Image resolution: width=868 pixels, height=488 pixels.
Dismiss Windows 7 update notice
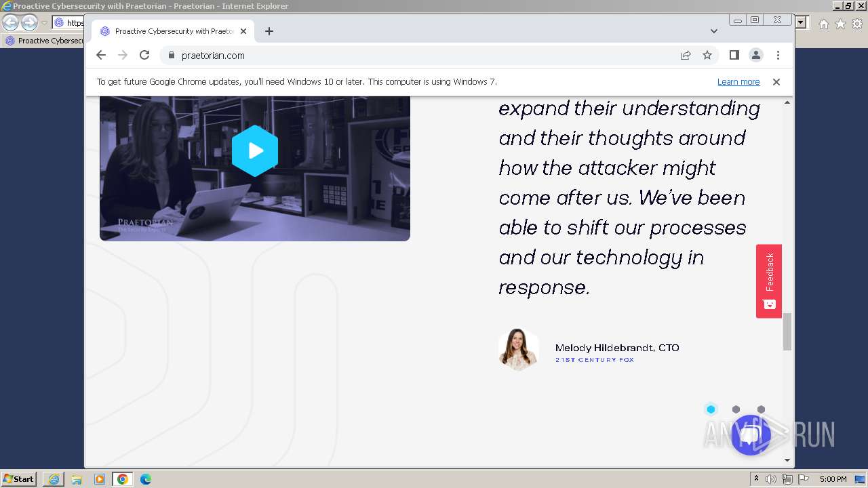[776, 82]
